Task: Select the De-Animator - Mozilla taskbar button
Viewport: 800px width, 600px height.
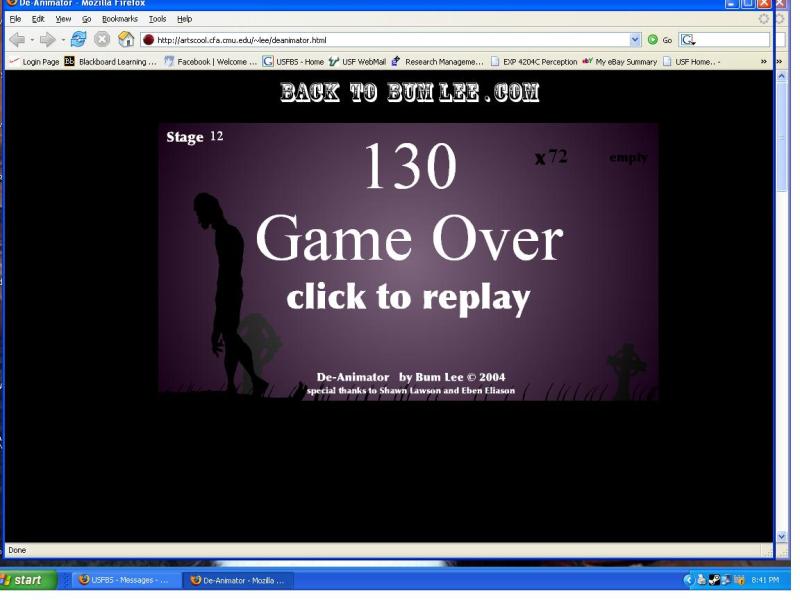Action: click(240, 580)
